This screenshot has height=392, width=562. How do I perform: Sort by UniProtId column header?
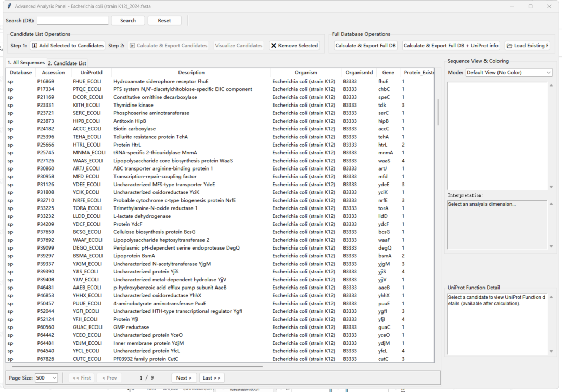tap(92, 72)
